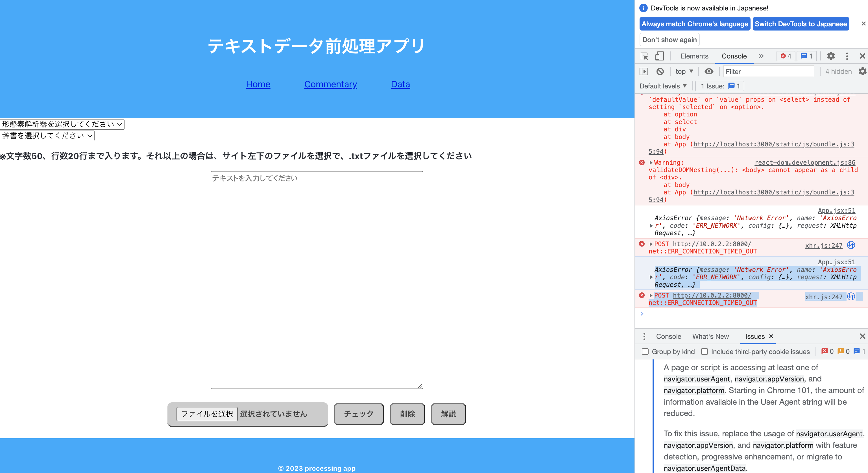Toggle the 'Group by kind' checkbox
The height and width of the screenshot is (473, 868).
(645, 351)
